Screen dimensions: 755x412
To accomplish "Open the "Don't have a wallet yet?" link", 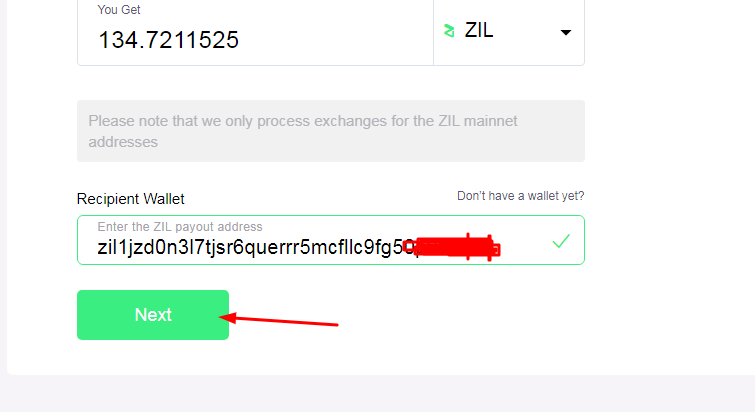I will (521, 196).
